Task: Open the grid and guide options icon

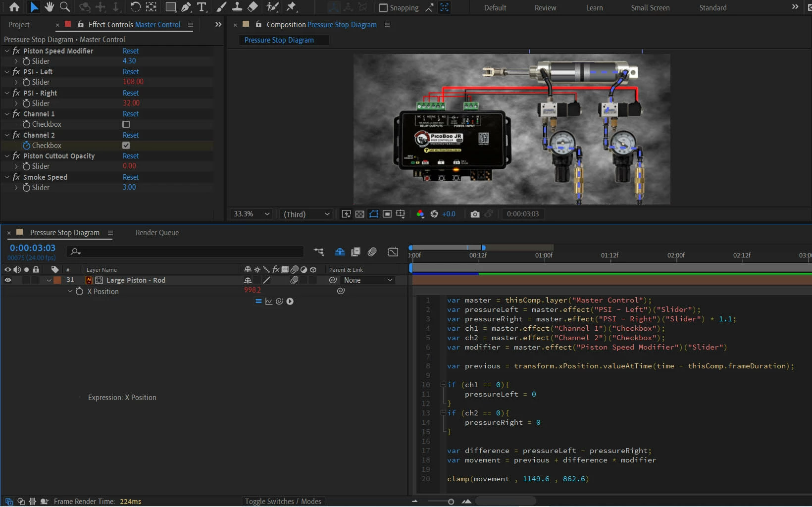Action: click(401, 214)
